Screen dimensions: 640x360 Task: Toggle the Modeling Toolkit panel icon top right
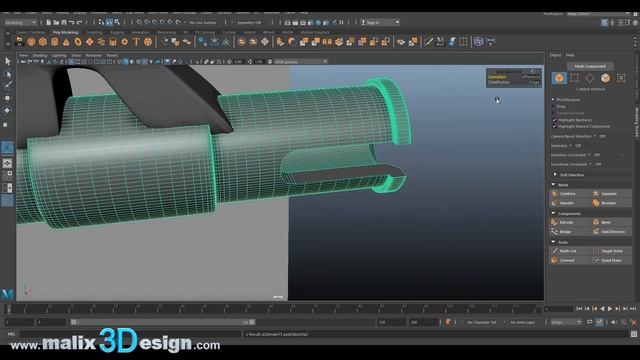[x=604, y=23]
